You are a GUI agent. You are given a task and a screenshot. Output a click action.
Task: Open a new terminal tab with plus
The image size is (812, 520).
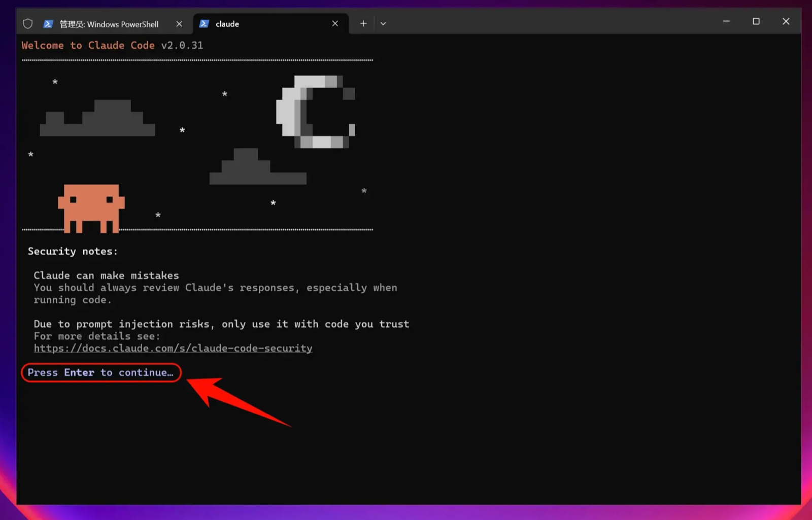pyautogui.click(x=363, y=23)
